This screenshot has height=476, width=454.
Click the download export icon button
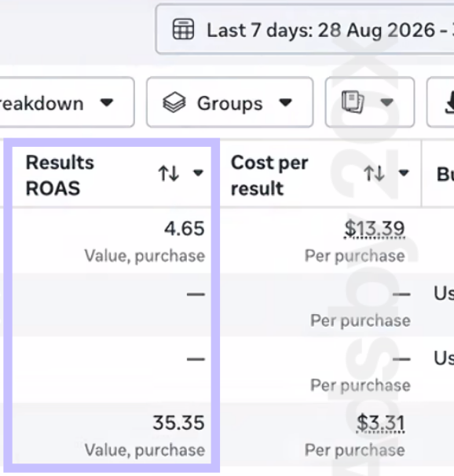pos(441,102)
